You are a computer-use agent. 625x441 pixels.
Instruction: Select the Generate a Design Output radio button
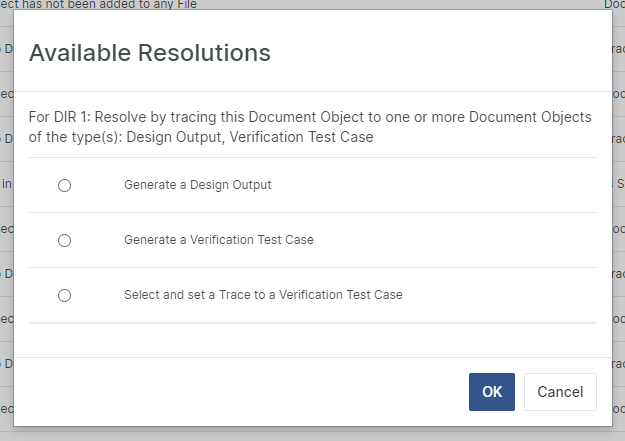(x=65, y=185)
